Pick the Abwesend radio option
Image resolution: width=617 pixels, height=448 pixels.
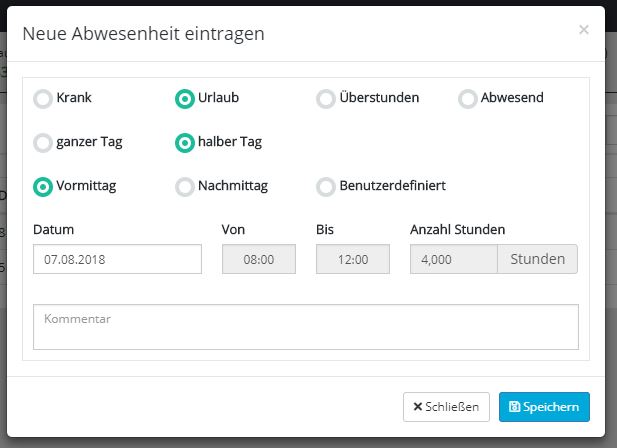[x=467, y=99]
